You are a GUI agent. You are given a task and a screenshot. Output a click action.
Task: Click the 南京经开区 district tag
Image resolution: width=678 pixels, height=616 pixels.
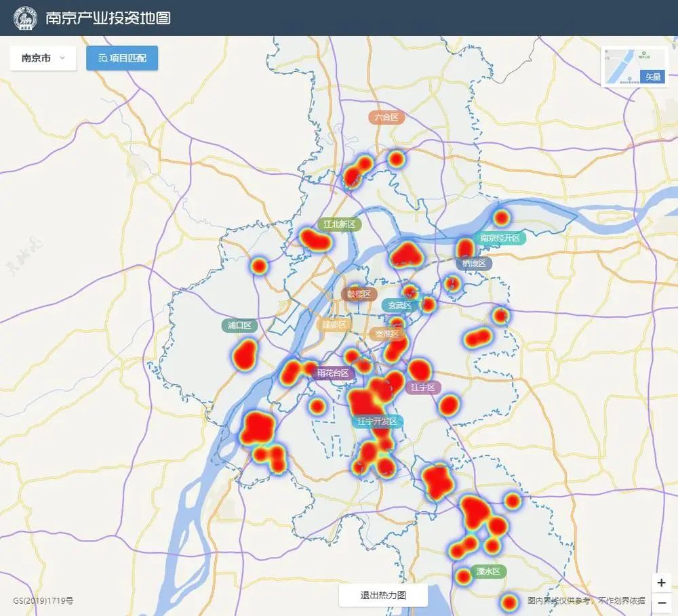pyautogui.click(x=500, y=238)
